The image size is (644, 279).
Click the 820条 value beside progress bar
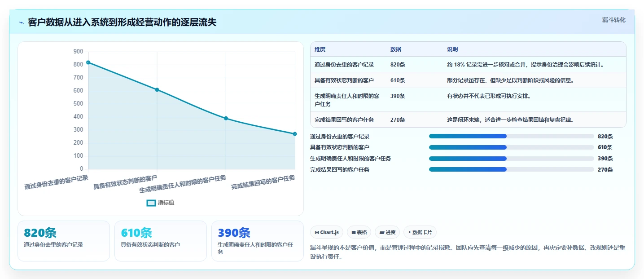click(605, 136)
